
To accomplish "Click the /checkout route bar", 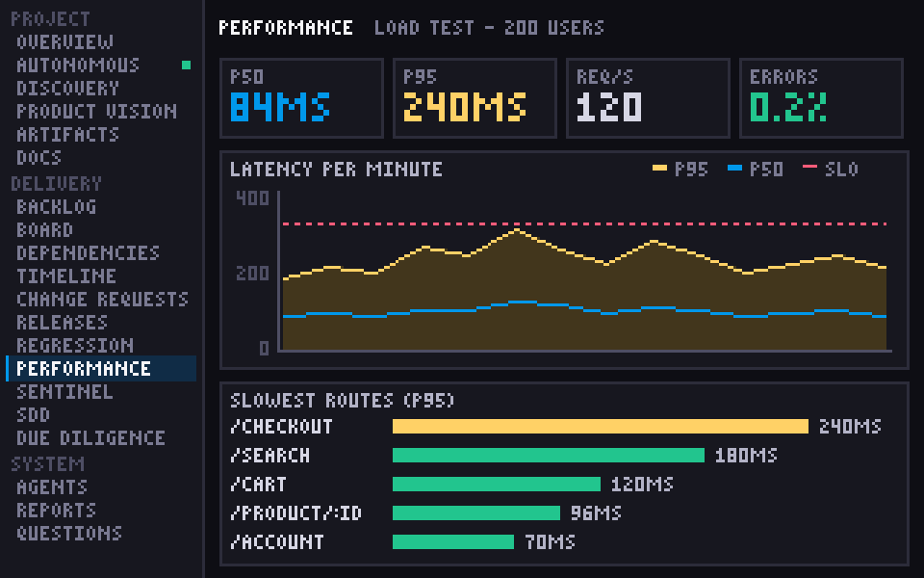I will pyautogui.click(x=601, y=427).
